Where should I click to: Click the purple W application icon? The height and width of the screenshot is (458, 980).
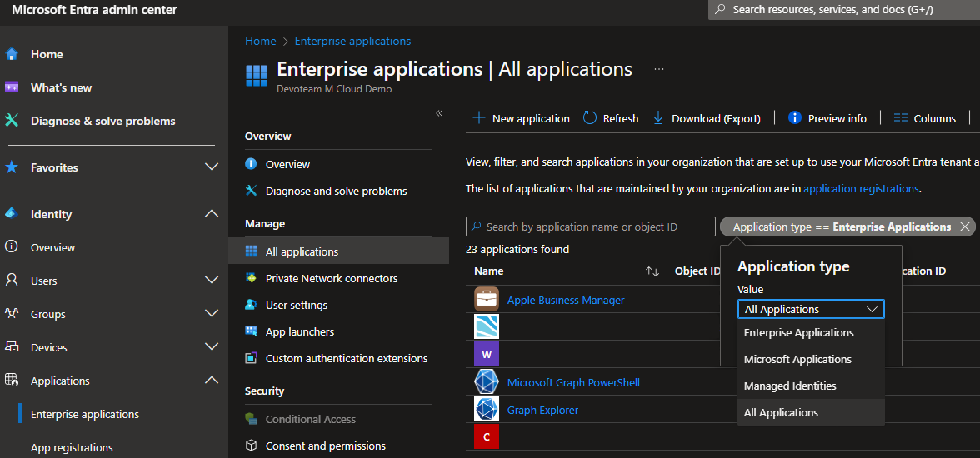487,354
